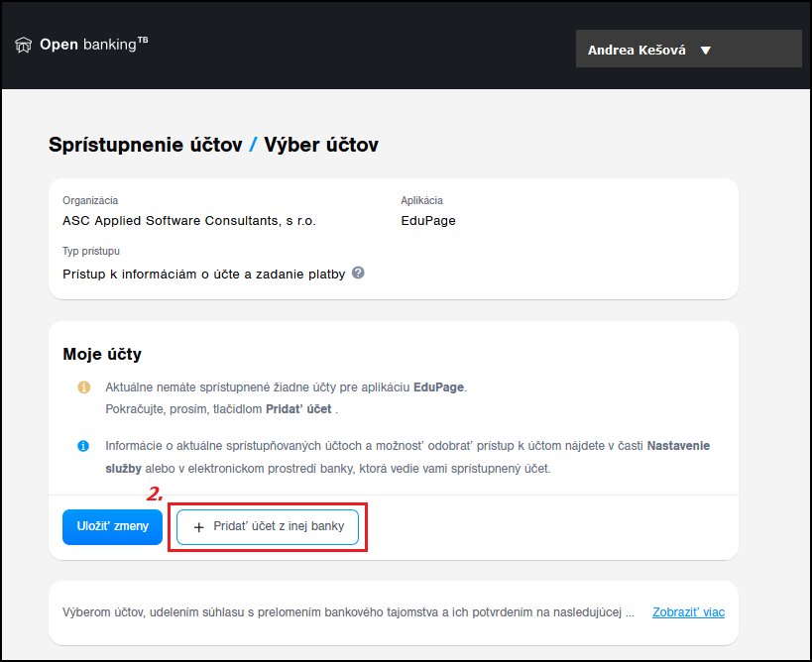Go to Sprístupnenie účtov in the breadcrumb

(x=145, y=145)
